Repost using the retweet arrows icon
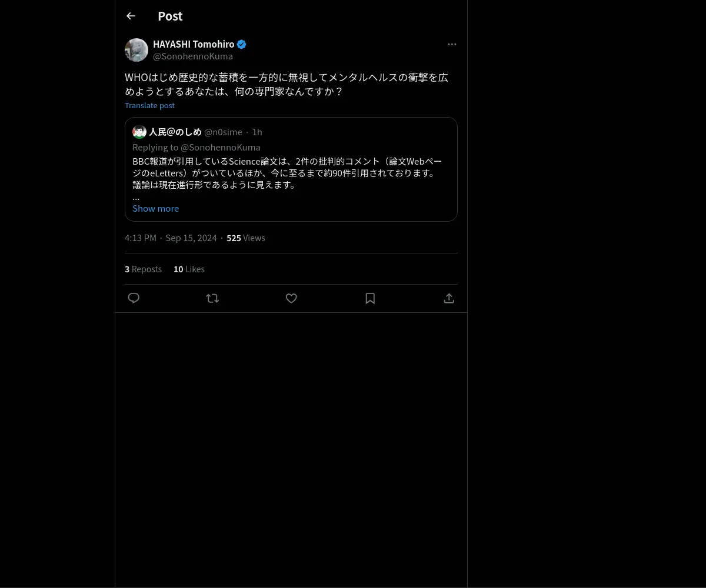 tap(212, 298)
